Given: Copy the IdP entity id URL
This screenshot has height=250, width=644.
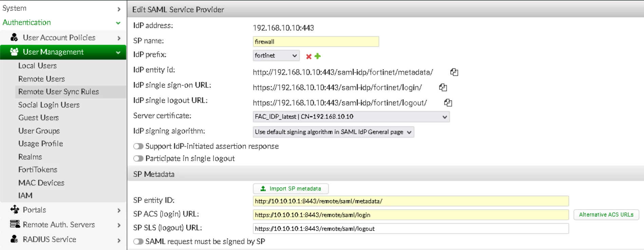Looking at the screenshot, I should point(454,72).
